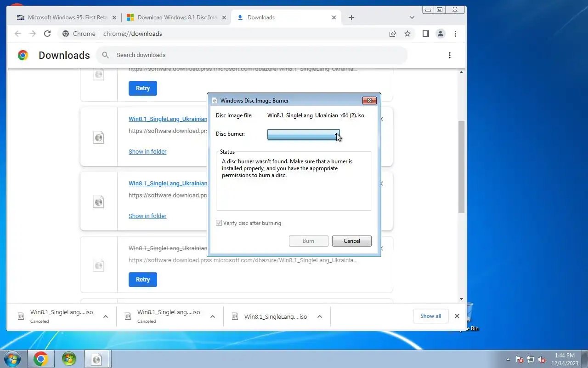Click disc icon in Image Burner title bar
This screenshot has width=588, height=368.
(215, 101)
